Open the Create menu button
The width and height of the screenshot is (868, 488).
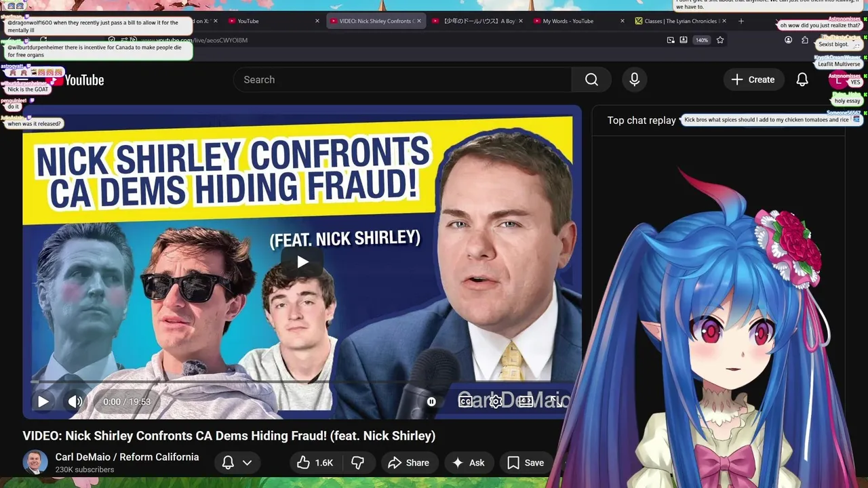pos(753,80)
